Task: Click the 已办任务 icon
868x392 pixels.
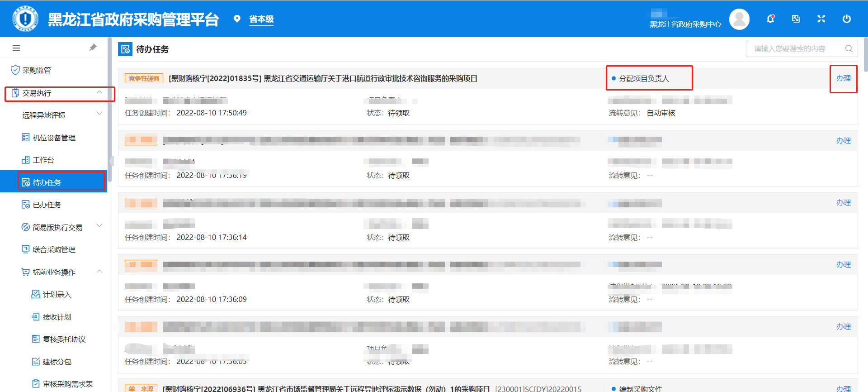Action: pos(26,204)
